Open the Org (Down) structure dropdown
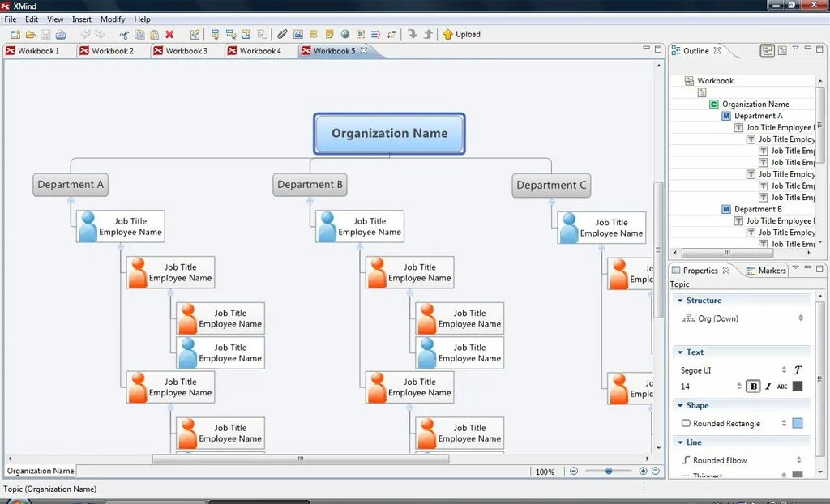This screenshot has width=830, height=504. tap(800, 318)
